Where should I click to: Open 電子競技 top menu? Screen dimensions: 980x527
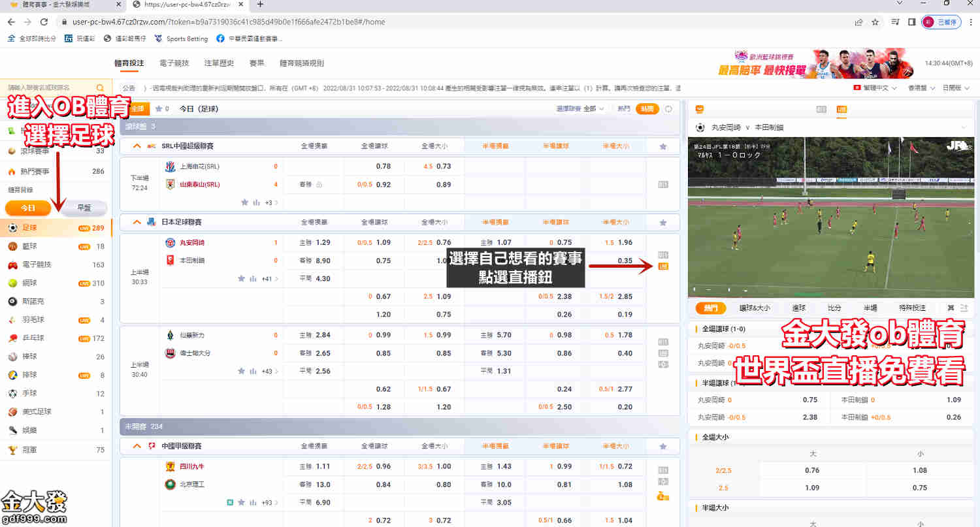[x=174, y=63]
